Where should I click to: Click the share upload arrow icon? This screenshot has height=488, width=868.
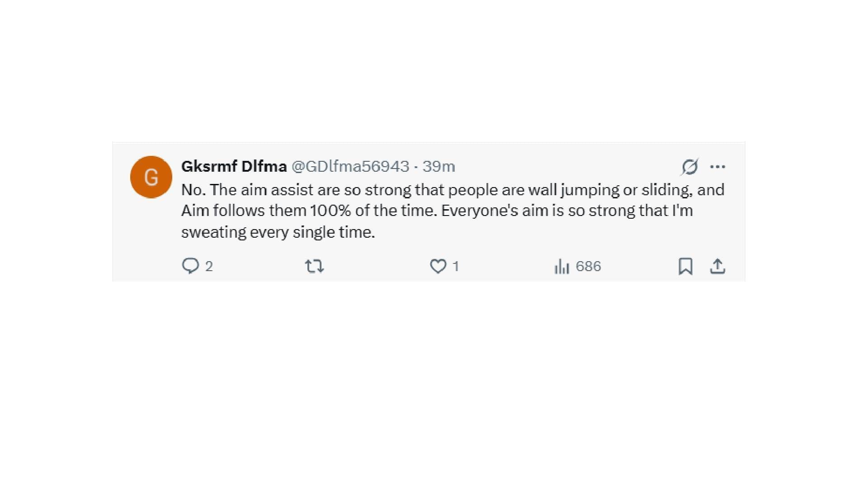[x=717, y=266]
